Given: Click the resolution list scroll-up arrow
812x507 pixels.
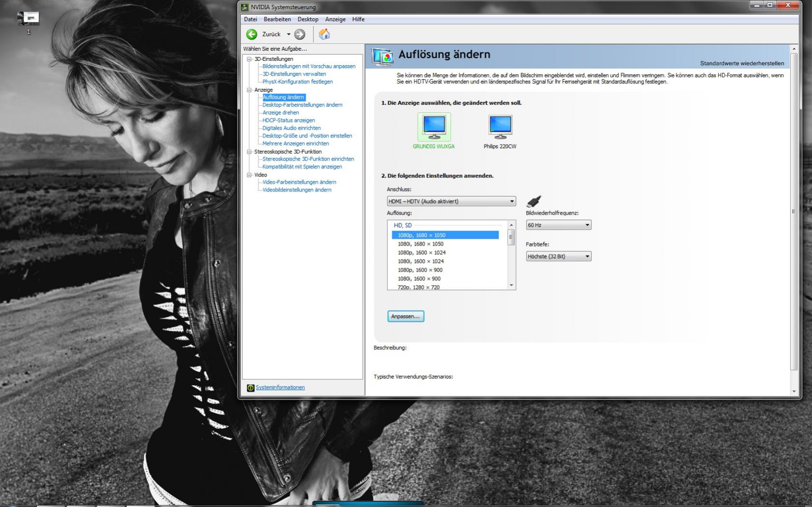Looking at the screenshot, I should click(x=511, y=225).
